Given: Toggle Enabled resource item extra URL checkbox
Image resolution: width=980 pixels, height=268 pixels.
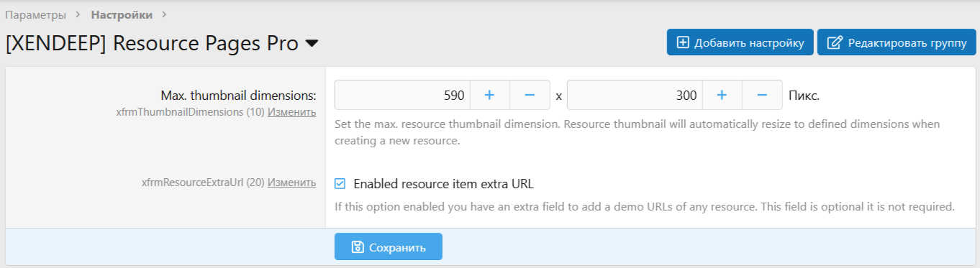Looking at the screenshot, I should 340,184.
